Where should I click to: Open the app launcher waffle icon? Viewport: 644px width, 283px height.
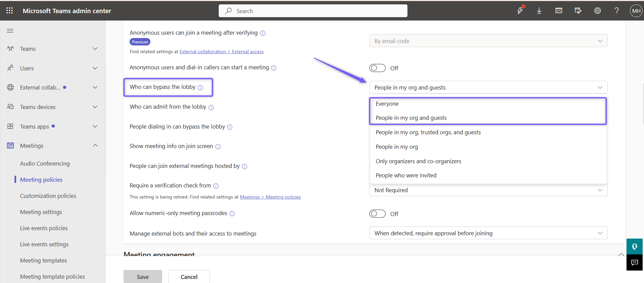click(10, 11)
